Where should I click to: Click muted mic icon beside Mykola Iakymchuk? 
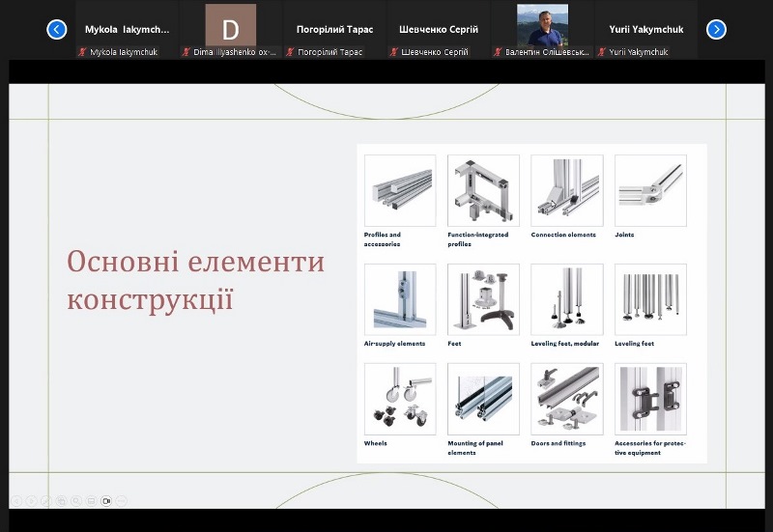point(83,52)
